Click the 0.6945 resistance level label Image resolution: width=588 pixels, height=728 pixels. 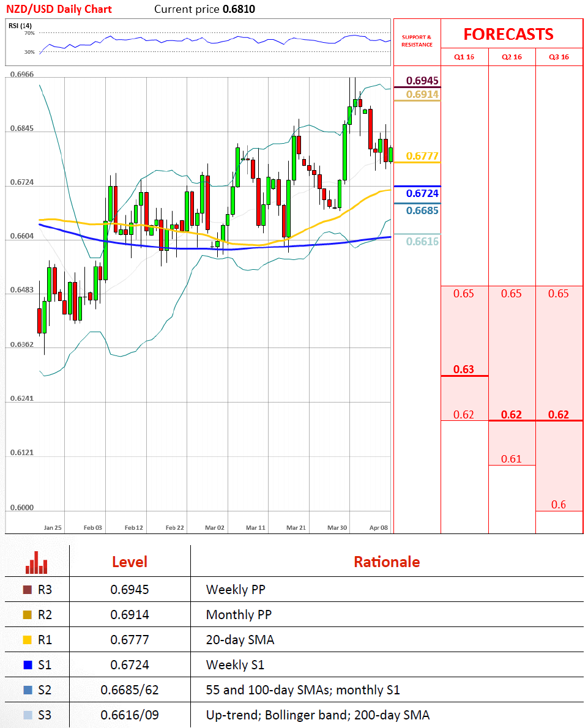click(x=422, y=80)
